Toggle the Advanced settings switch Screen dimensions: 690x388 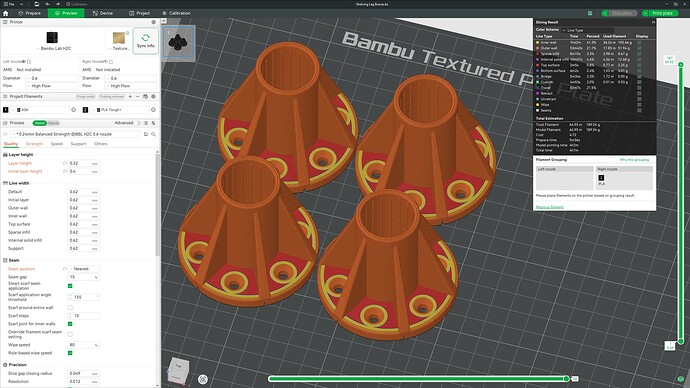[139, 123]
